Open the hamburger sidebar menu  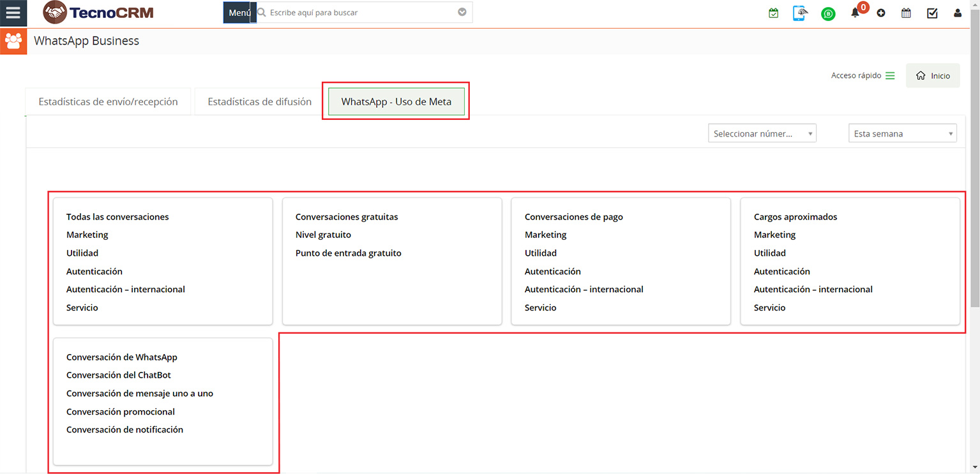coord(13,13)
